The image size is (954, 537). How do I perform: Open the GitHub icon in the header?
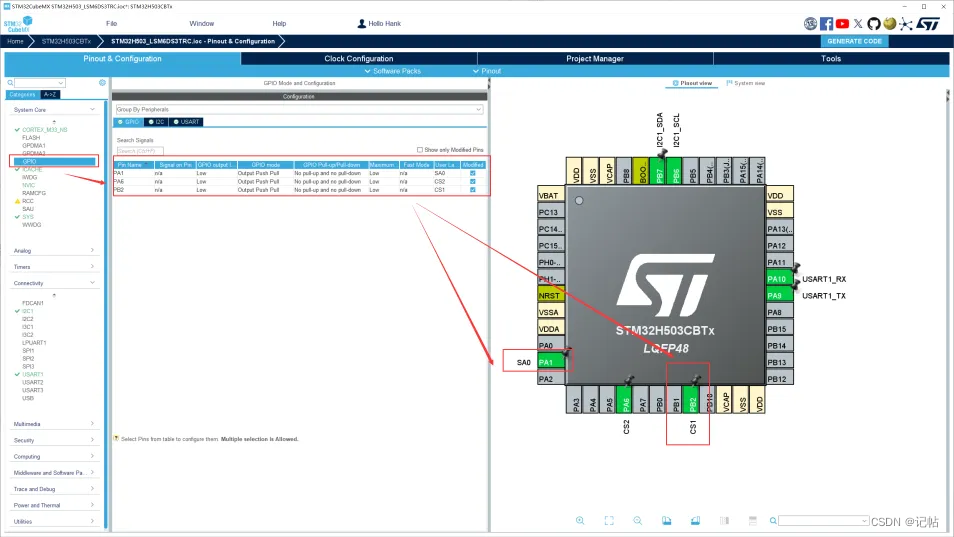pyautogui.click(x=874, y=24)
